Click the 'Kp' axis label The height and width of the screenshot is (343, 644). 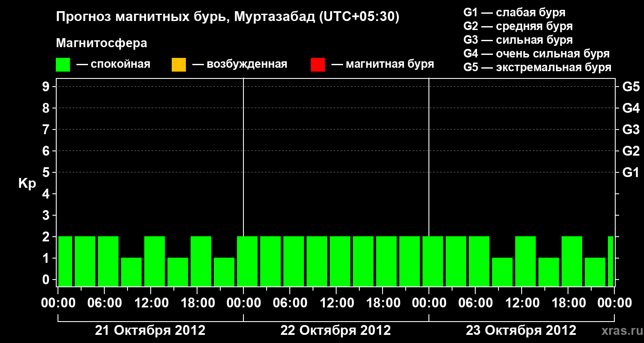coord(27,184)
